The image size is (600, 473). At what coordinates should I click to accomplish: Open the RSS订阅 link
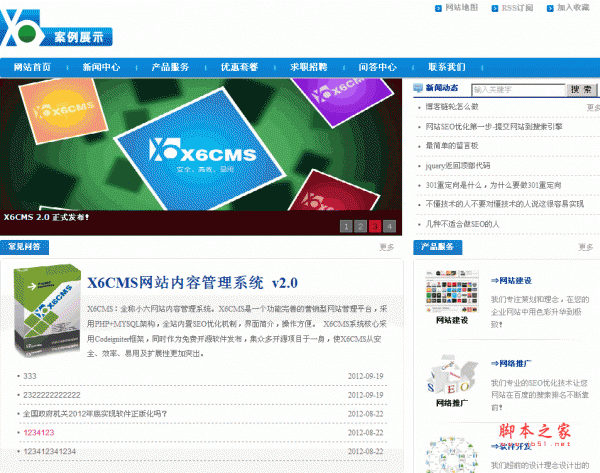tap(517, 8)
